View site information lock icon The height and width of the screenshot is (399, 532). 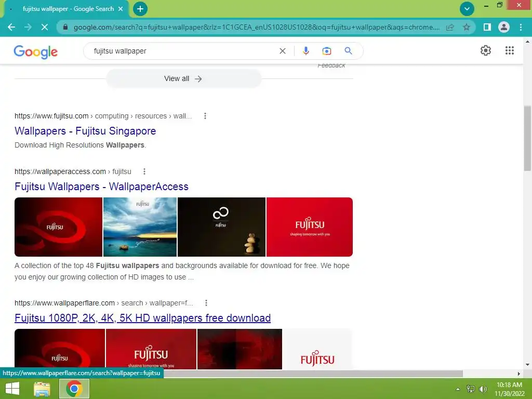pos(65,27)
